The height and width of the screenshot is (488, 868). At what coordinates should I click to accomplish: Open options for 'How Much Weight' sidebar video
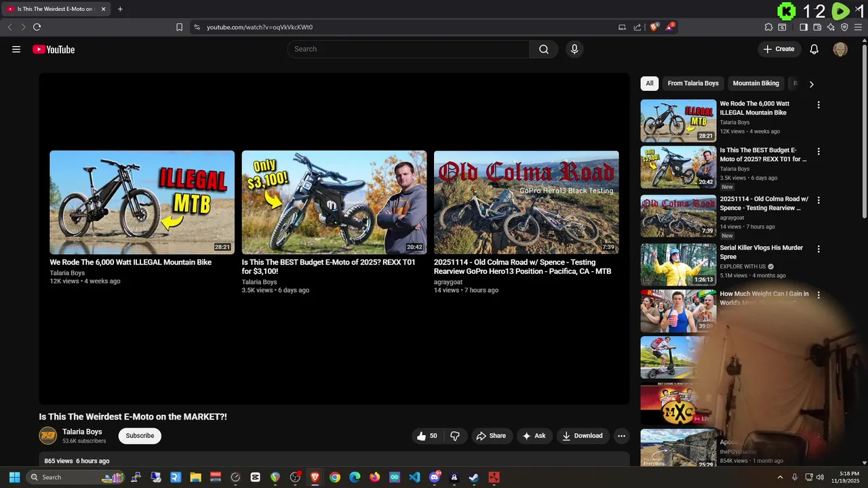point(818,296)
